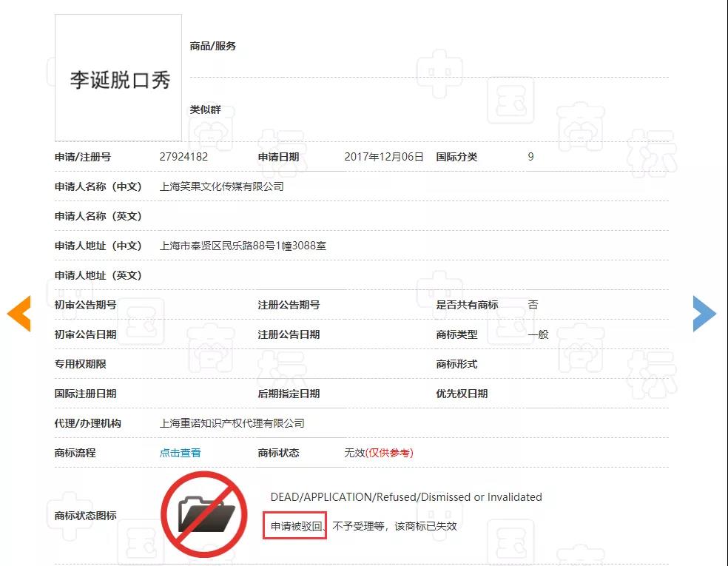
Task: Click the 代理/办理机构 label
Action: [88, 423]
